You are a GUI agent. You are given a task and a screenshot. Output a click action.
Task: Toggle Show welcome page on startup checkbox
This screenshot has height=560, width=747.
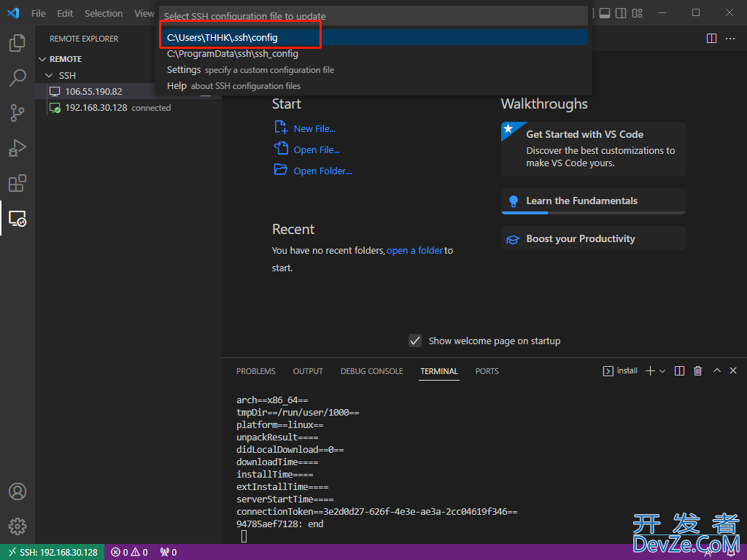click(x=415, y=341)
